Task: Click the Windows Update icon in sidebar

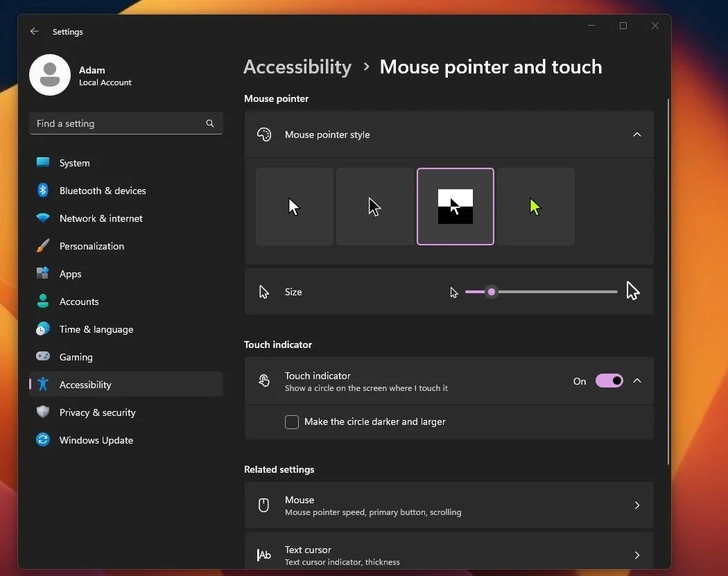Action: (43, 440)
